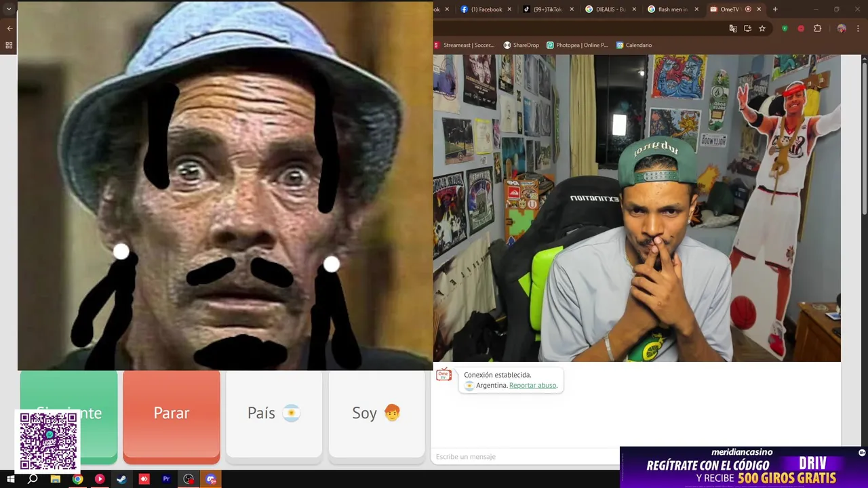Open AnyDesk from the taskbar

tap(144, 479)
